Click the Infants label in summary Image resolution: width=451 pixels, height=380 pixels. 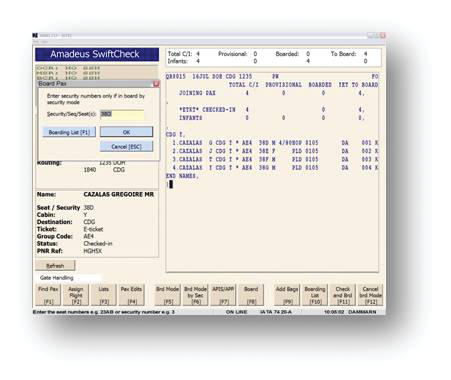click(x=177, y=61)
